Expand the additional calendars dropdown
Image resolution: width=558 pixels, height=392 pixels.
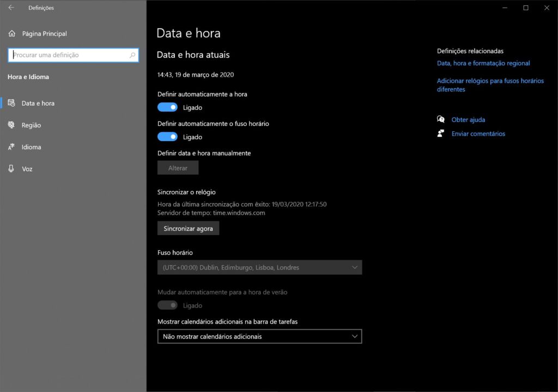[x=259, y=336]
